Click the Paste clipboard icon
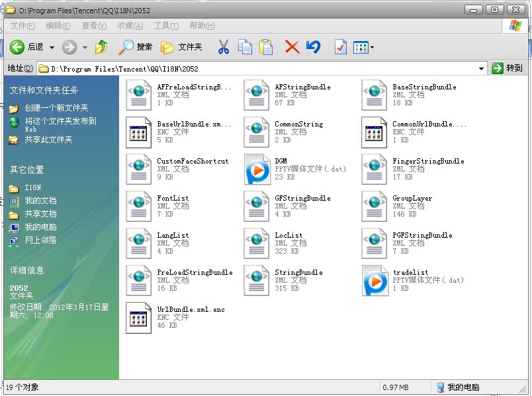Viewport: 532px width, 396px height. pyautogui.click(x=266, y=47)
